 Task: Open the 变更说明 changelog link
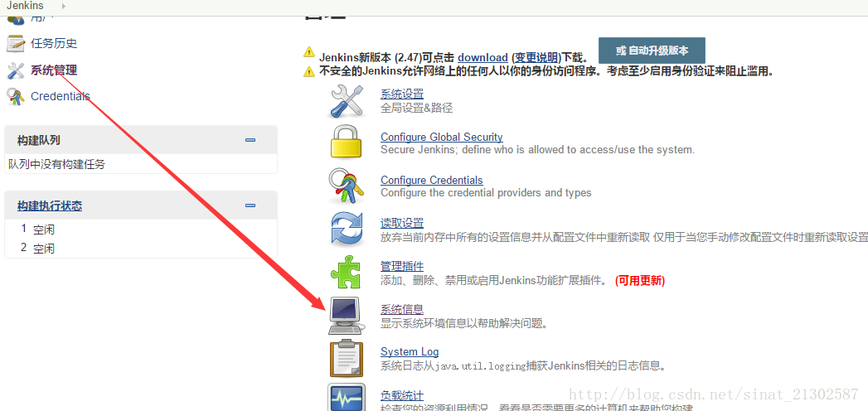[536, 57]
